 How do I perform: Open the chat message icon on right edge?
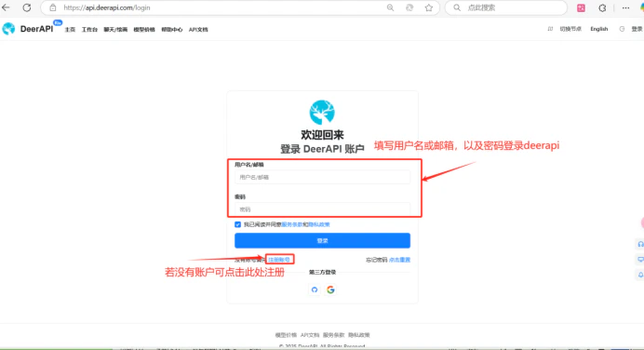[x=640, y=259]
